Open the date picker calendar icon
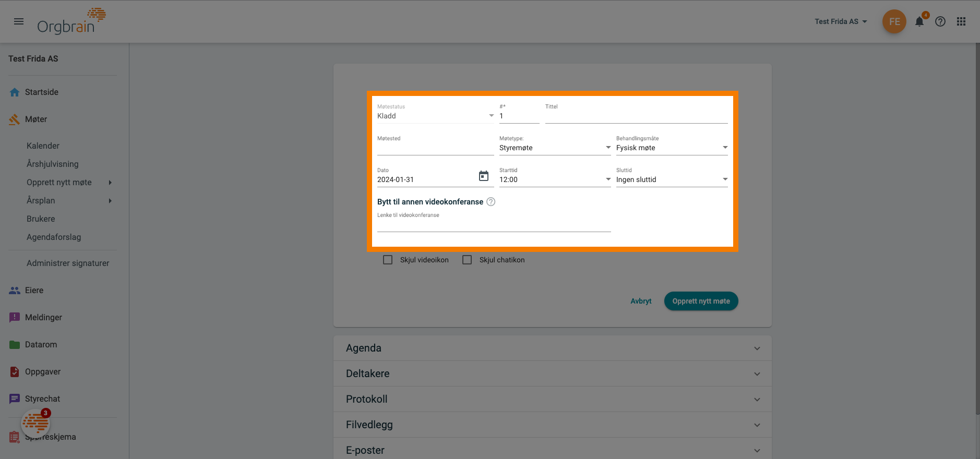This screenshot has width=980, height=459. click(484, 176)
